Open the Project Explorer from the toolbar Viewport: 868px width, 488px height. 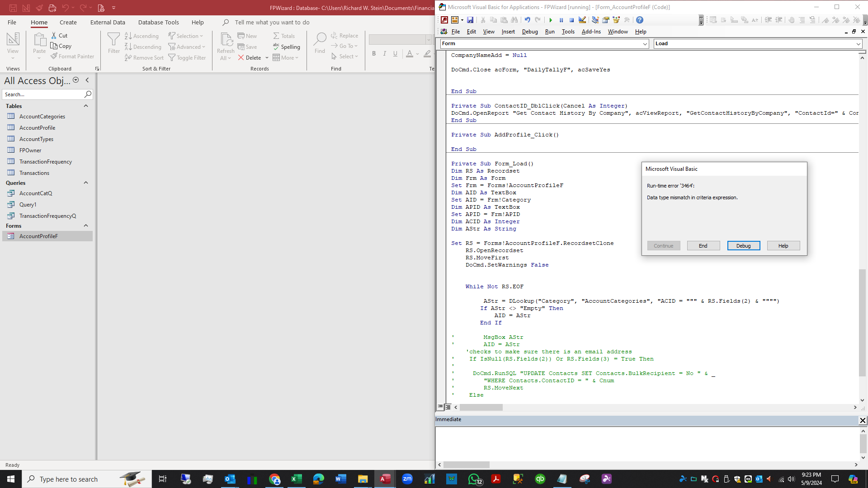point(595,20)
